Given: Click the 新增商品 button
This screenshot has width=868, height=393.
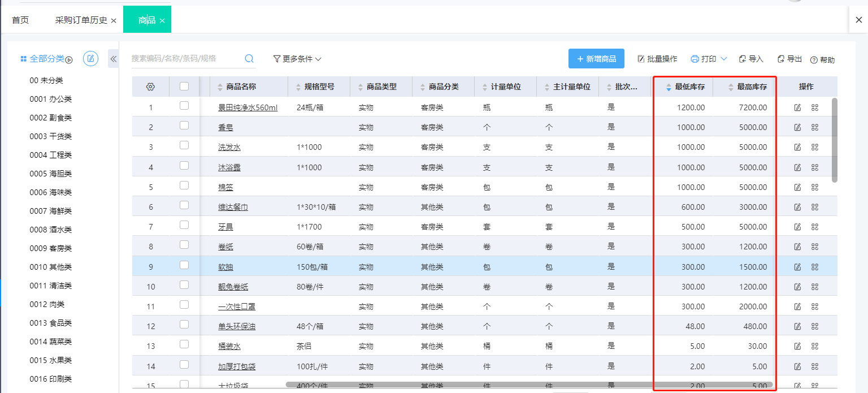Looking at the screenshot, I should (596, 59).
